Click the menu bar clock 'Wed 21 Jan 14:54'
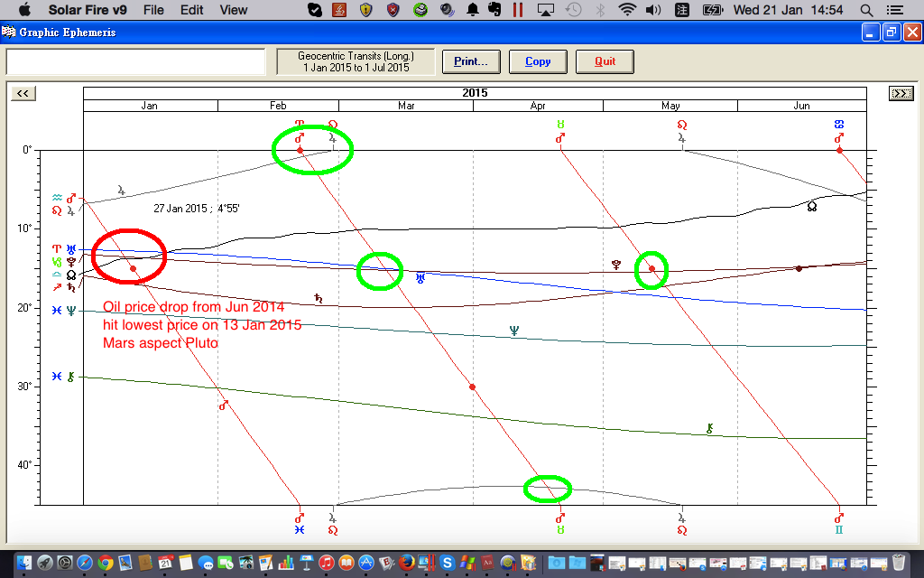The width and height of the screenshot is (924, 578). [788, 9]
